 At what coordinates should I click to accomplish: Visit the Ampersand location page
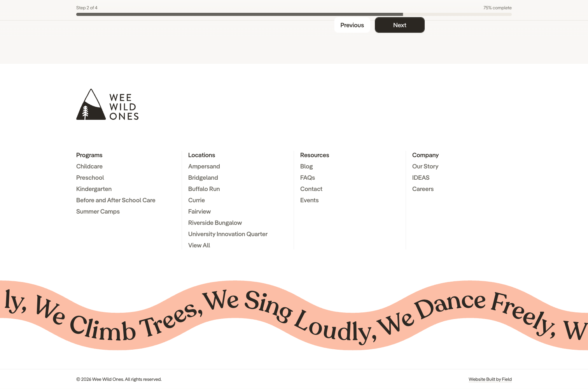[x=204, y=166]
